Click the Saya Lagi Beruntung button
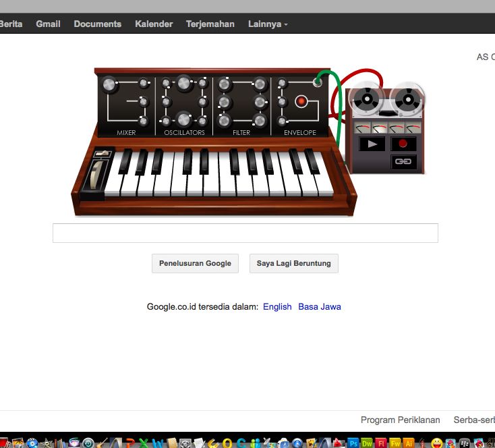Viewport: 495px width, 448px height. [x=294, y=264]
